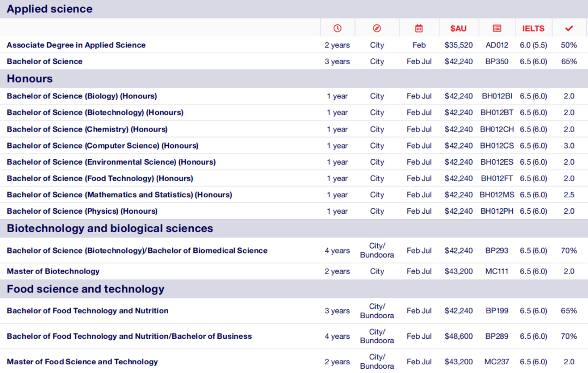Screen dimensions: 588x373
Task: Click 70% for Biotechnology/Biomedical Science row
Action: click(x=569, y=251)
